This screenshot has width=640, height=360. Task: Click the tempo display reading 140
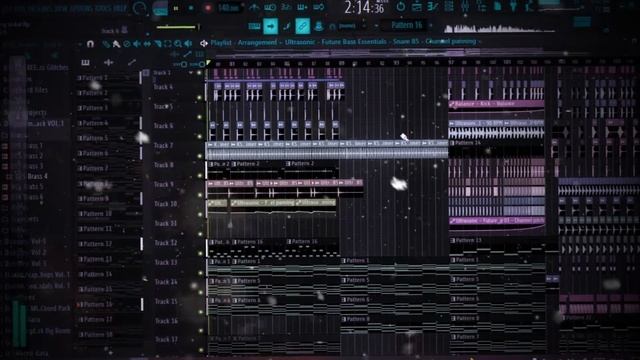pyautogui.click(x=229, y=8)
